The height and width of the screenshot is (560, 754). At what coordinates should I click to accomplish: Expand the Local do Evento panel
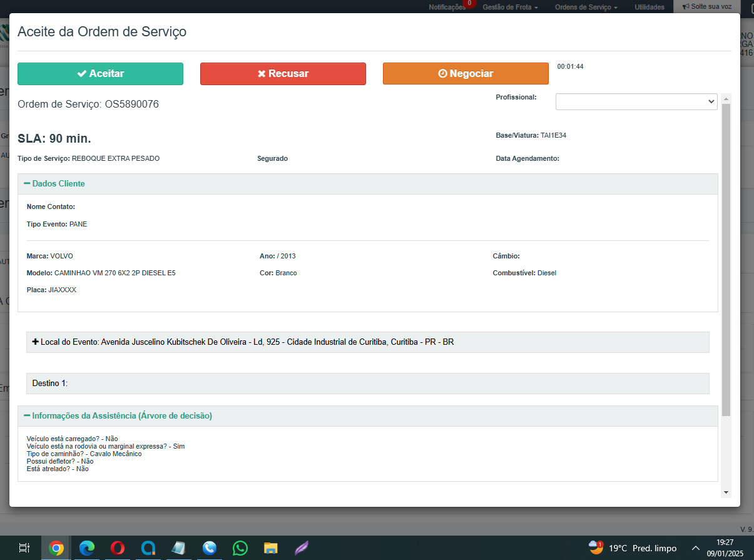(243, 342)
